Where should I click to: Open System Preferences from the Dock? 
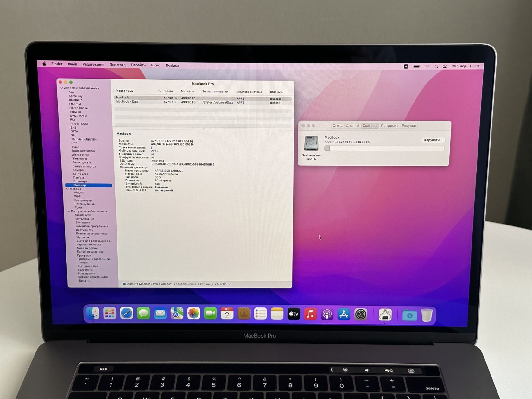click(x=361, y=314)
